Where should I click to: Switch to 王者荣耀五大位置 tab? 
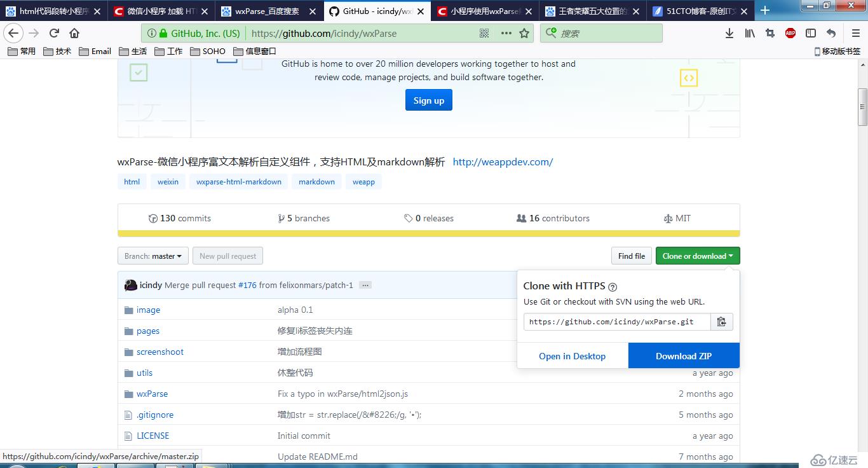pos(593,11)
